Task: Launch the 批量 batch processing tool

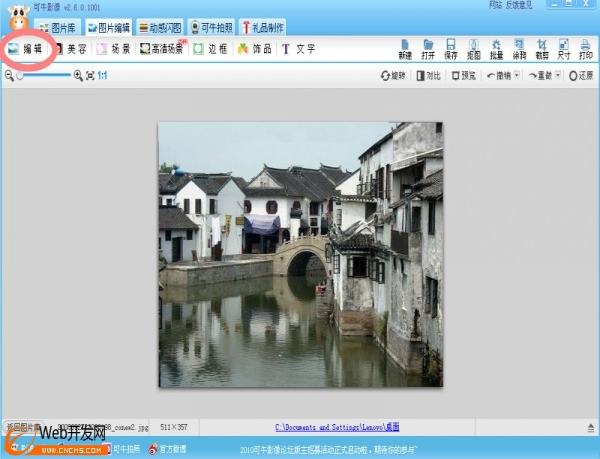Action: coord(497,48)
